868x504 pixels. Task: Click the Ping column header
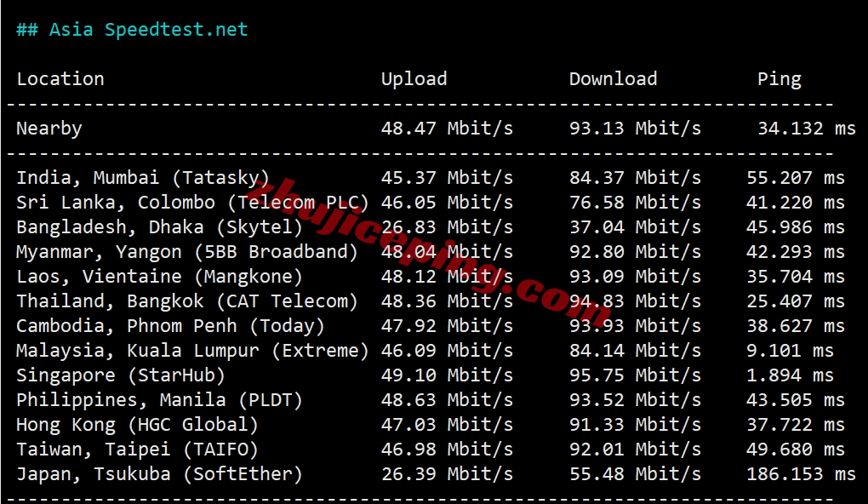pyautogui.click(x=779, y=79)
